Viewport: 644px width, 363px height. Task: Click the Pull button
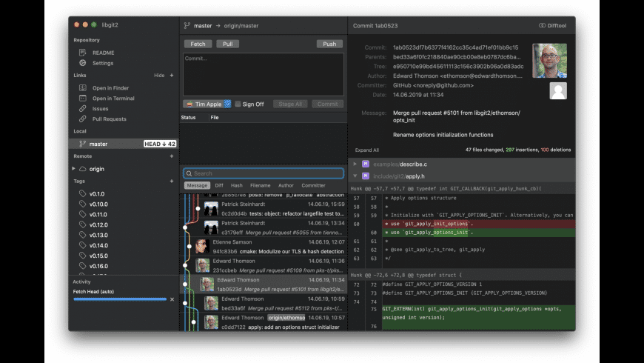[x=227, y=44]
